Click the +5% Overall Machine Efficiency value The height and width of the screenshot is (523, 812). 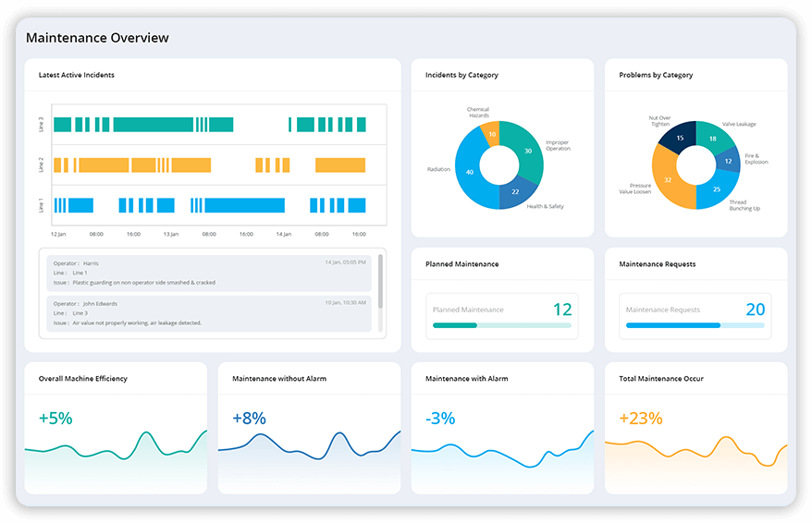(55, 418)
